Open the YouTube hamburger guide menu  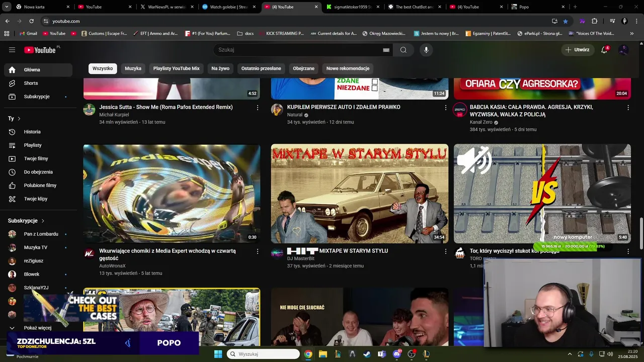tap(12, 50)
